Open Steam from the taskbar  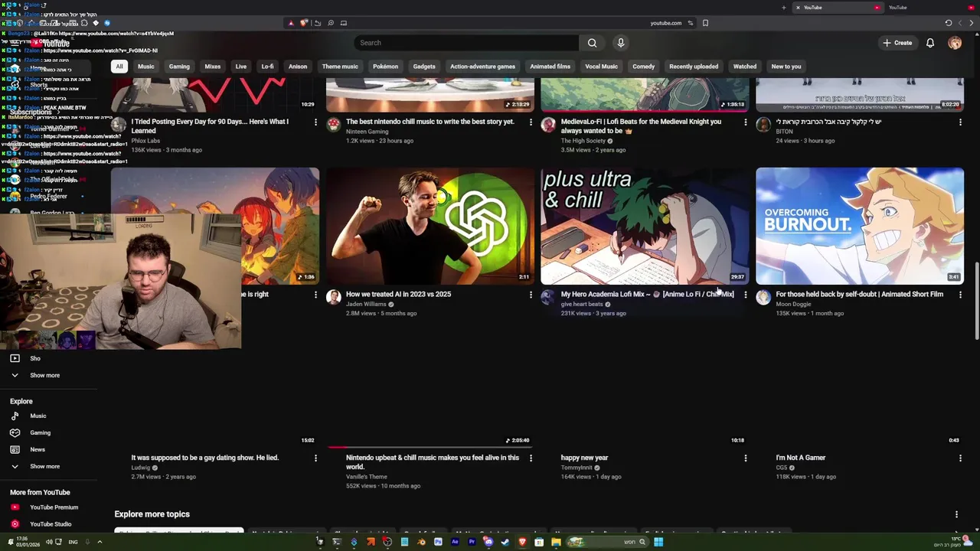click(505, 542)
